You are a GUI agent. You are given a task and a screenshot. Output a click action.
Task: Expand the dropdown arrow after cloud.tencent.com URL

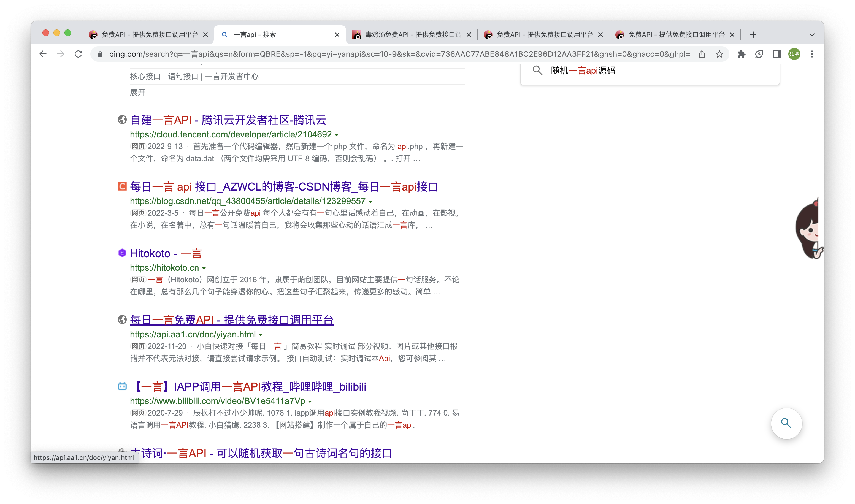pyautogui.click(x=337, y=135)
